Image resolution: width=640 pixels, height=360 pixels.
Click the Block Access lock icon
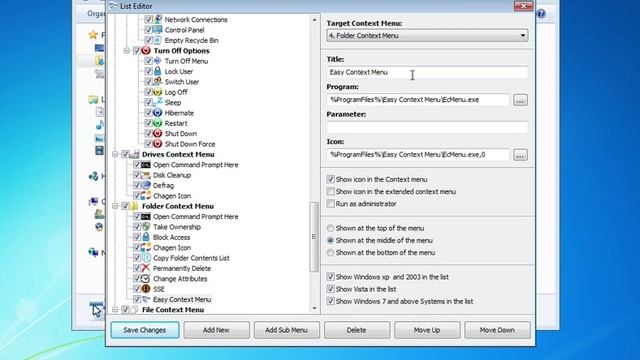(x=146, y=237)
